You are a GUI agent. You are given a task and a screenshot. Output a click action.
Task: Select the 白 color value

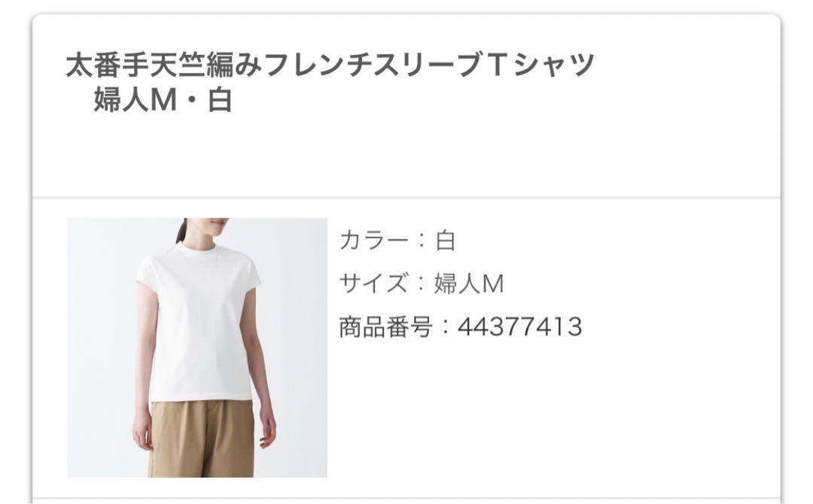[x=446, y=241]
